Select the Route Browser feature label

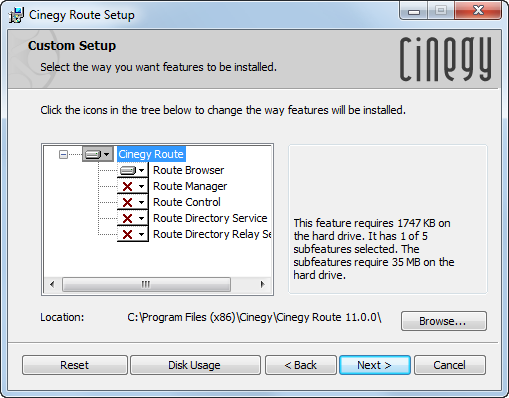click(188, 170)
